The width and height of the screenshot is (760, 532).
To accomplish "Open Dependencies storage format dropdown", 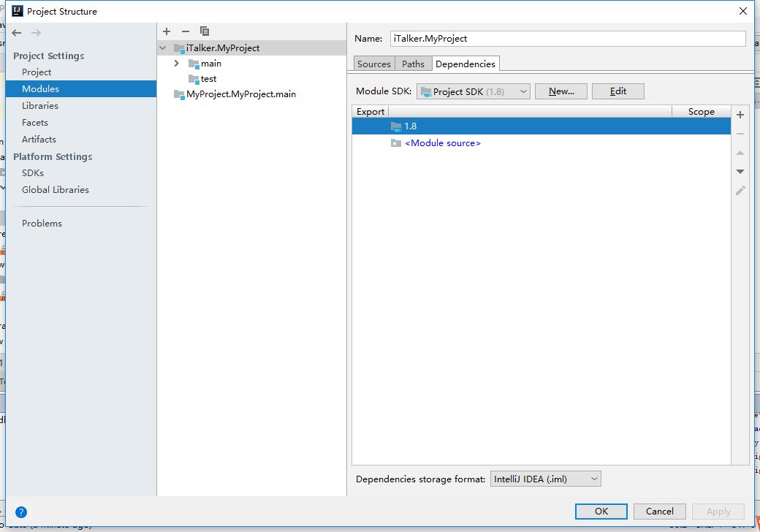I will tap(545, 479).
